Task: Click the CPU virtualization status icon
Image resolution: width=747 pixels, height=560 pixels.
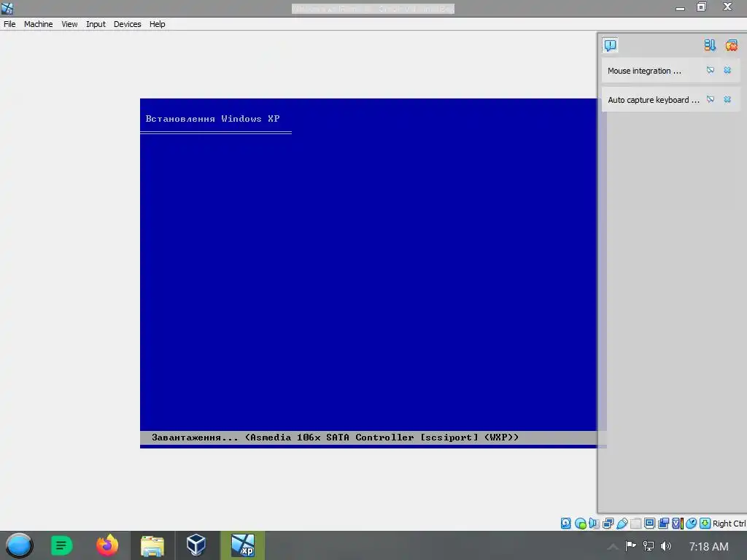Action: click(678, 524)
